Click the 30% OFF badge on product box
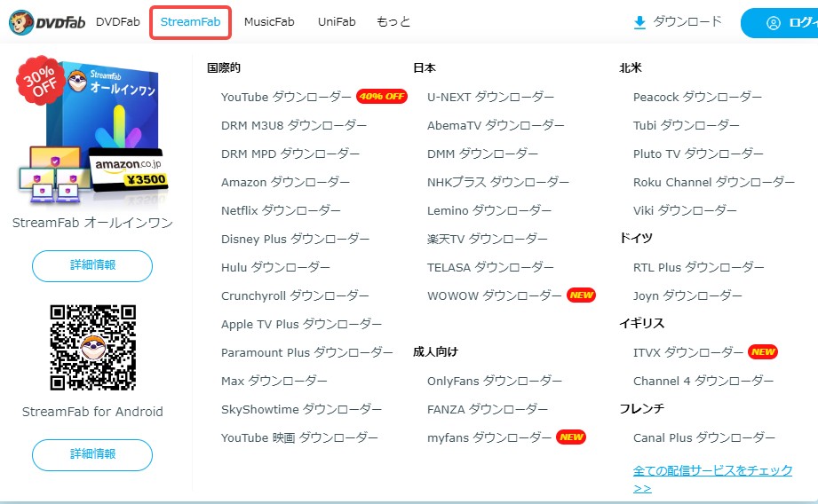 click(40, 81)
